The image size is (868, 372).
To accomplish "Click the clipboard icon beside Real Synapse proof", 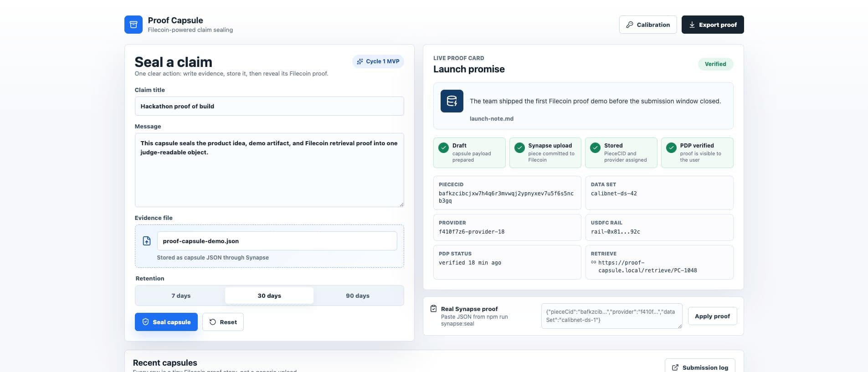I will tap(433, 309).
